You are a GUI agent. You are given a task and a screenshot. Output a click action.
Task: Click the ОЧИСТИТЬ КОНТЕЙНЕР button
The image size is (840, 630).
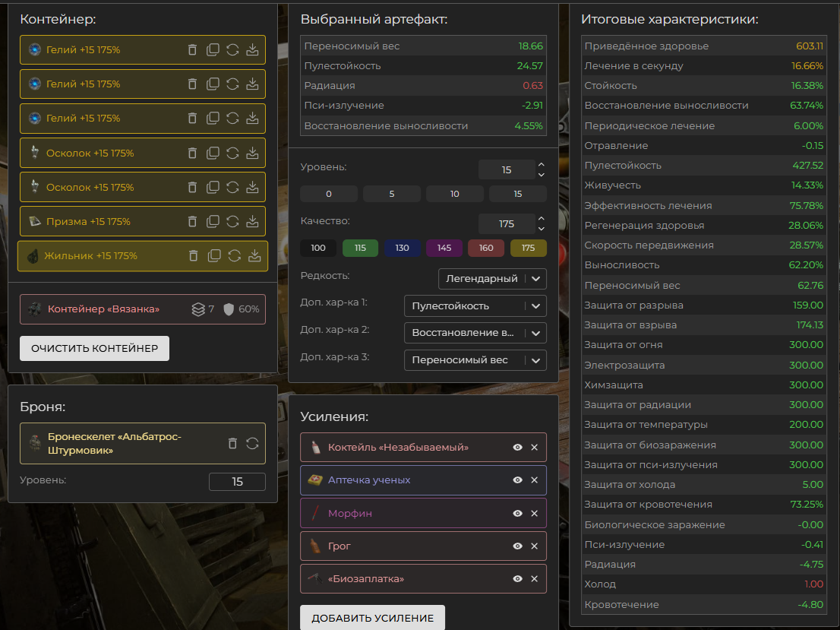(94, 348)
